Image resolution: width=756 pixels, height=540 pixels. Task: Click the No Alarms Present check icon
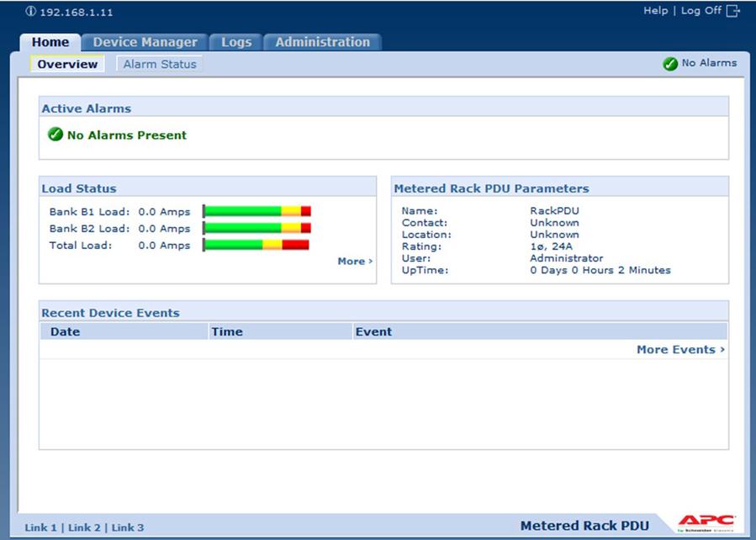coord(56,135)
